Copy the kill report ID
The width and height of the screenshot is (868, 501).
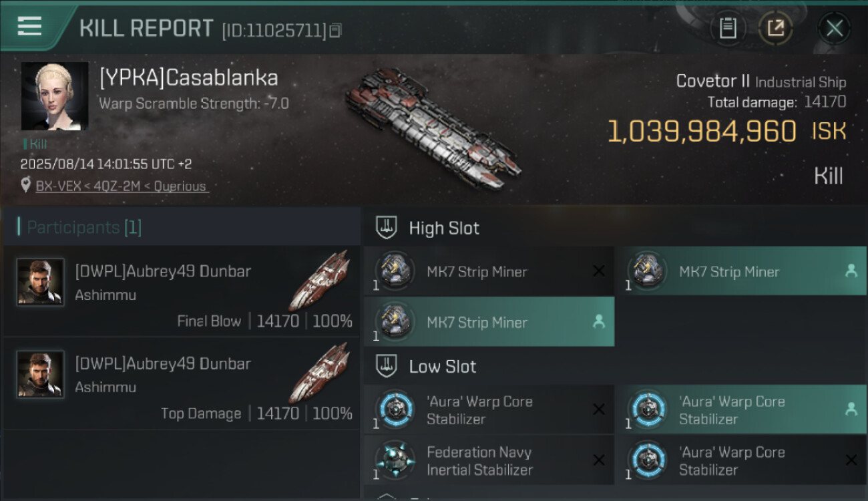[335, 30]
